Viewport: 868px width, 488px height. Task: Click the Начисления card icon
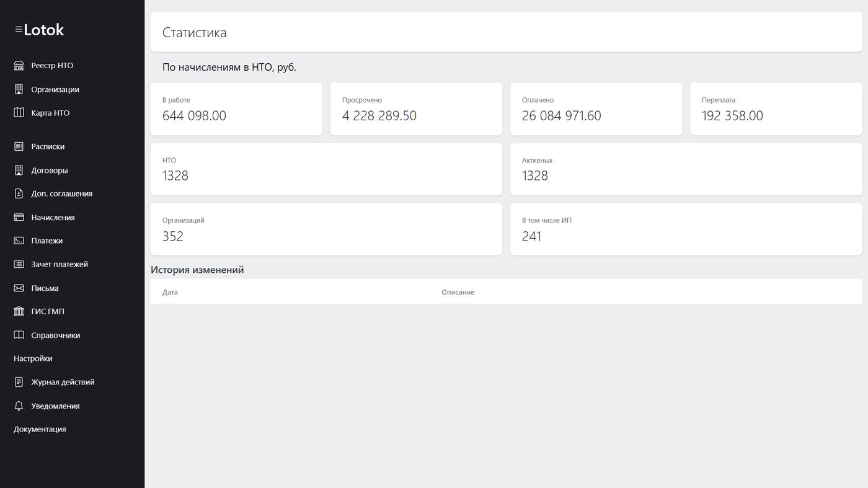19,218
